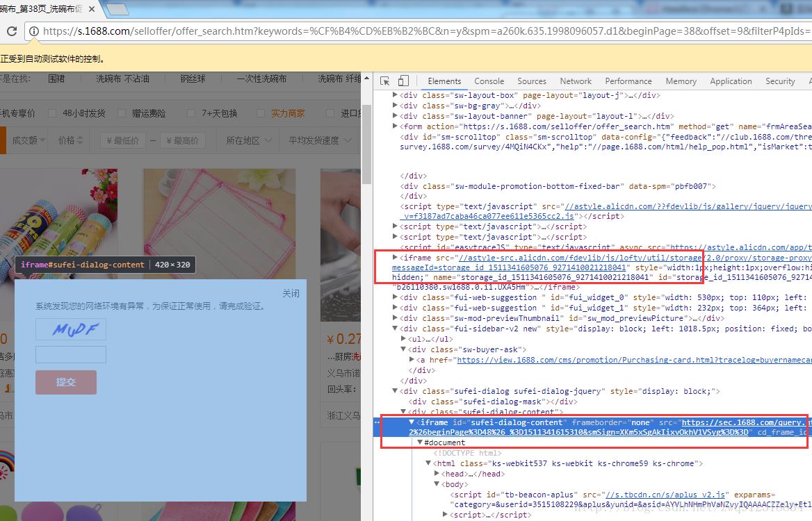
Task: Toggle the 实力商家 checkbox
Action: point(261,113)
